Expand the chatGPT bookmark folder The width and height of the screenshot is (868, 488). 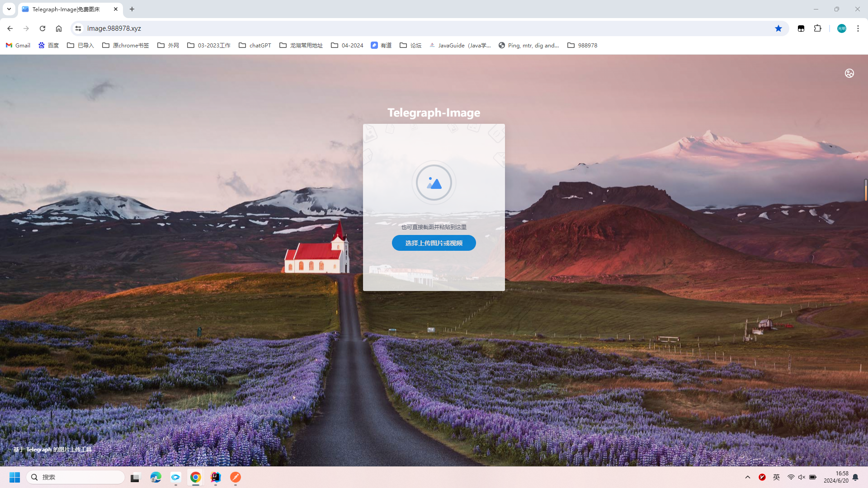(x=255, y=45)
